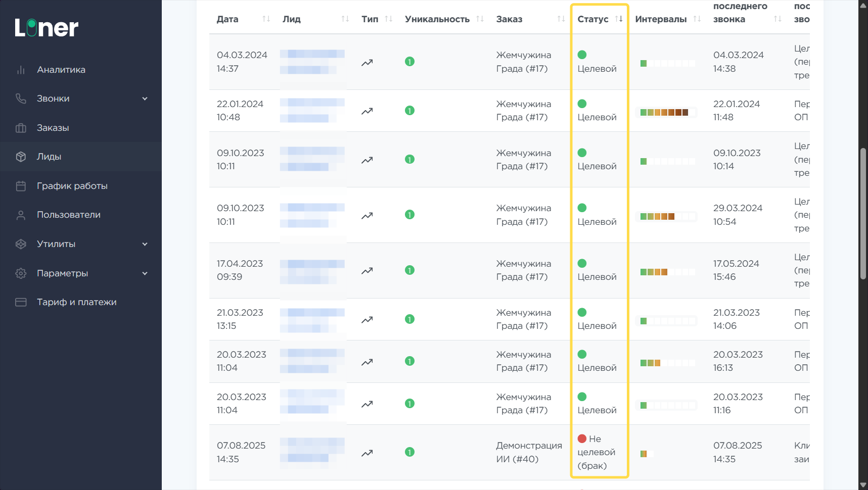This screenshot has width=868, height=490.
Task: Open order Демонстрация ИИ (#40)
Action: point(529,452)
